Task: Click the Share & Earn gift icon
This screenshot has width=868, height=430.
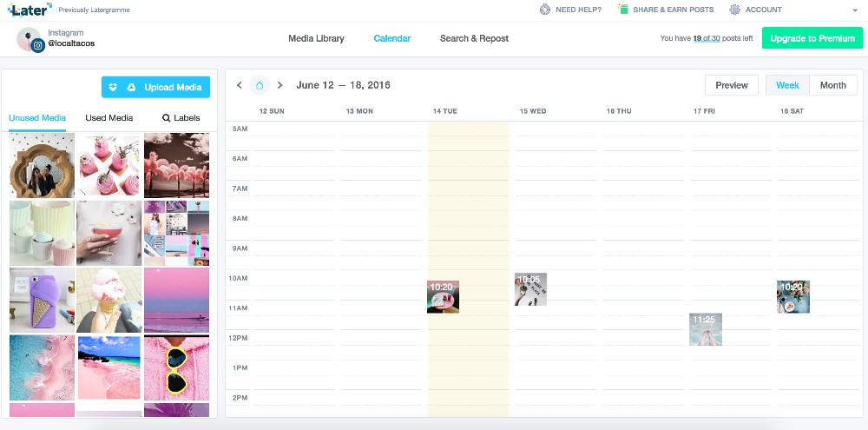Action: [x=623, y=10]
